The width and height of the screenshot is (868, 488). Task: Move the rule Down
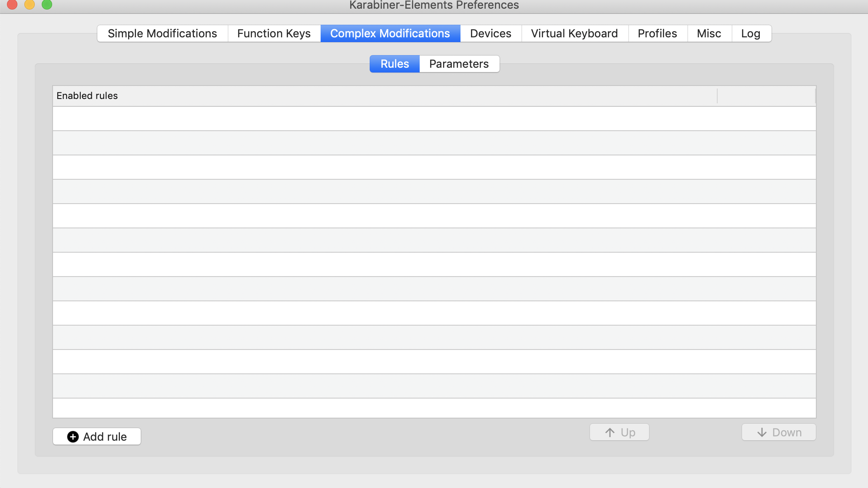tap(779, 432)
